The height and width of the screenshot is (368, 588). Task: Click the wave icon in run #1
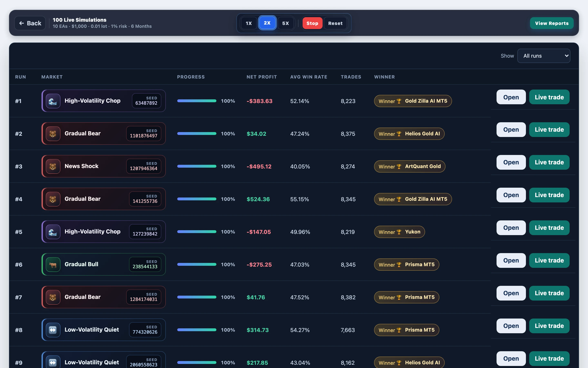tap(53, 101)
